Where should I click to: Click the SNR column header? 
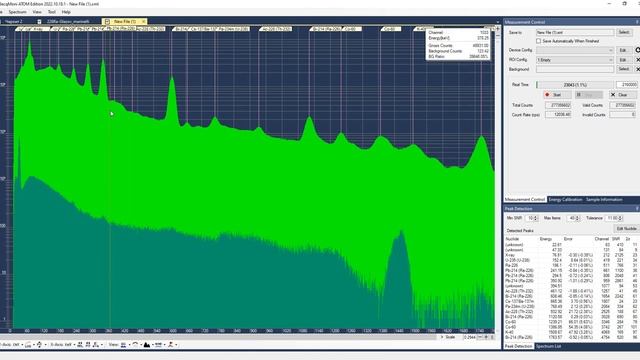[x=616, y=239]
